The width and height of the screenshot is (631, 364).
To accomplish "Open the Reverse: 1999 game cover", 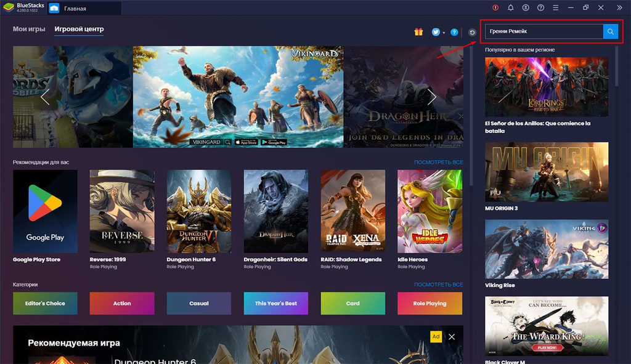I will click(122, 211).
